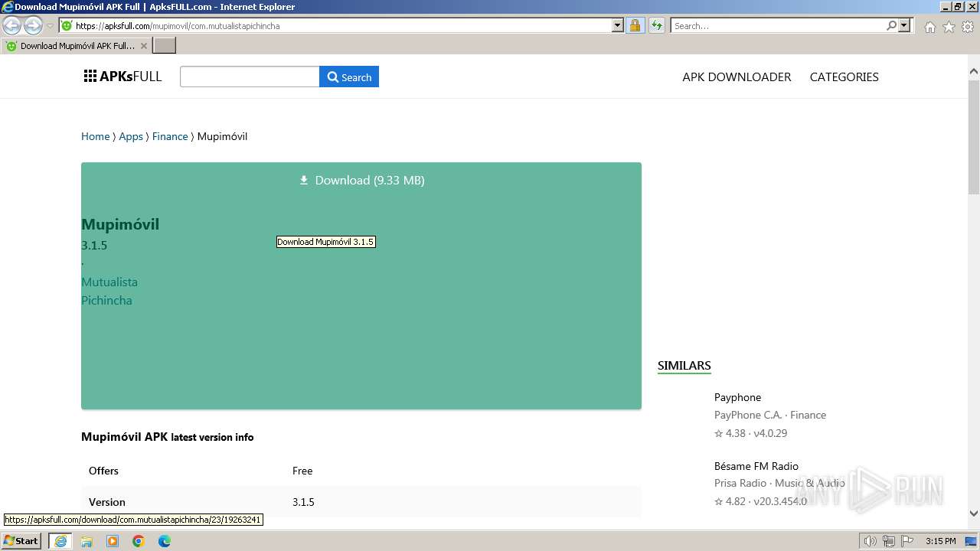Click the Free offers value
Screen dimensions: 980x551
tap(302, 471)
